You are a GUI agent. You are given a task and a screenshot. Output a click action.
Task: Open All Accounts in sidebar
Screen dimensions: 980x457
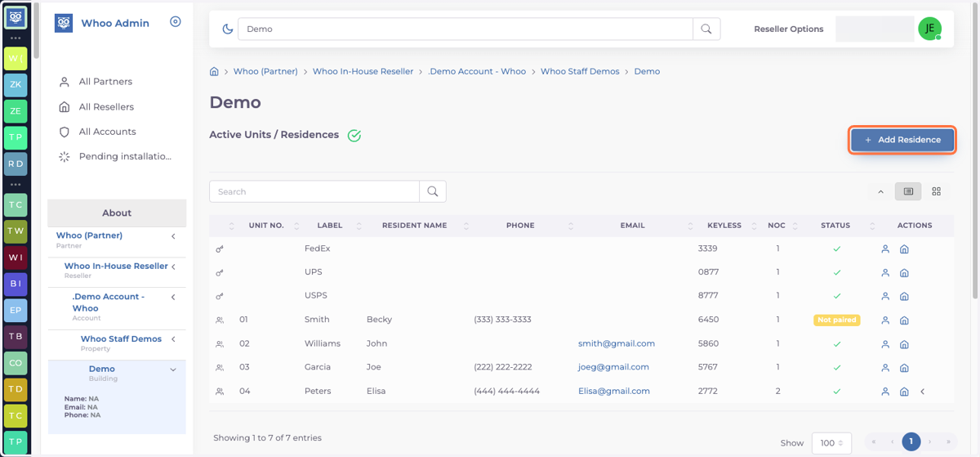point(107,132)
